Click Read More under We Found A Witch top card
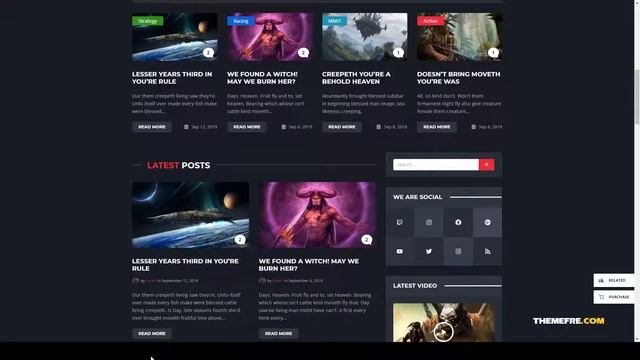 247,127
